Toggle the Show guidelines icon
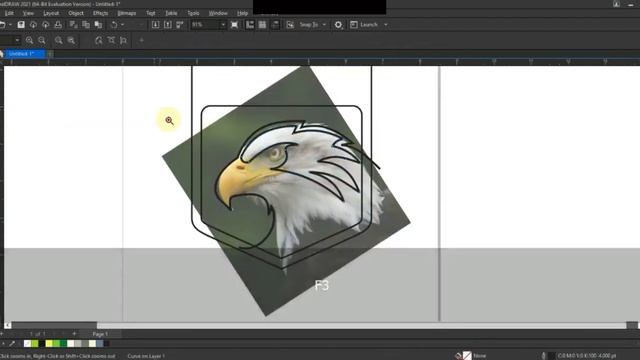The width and height of the screenshot is (640, 360). coord(275,25)
